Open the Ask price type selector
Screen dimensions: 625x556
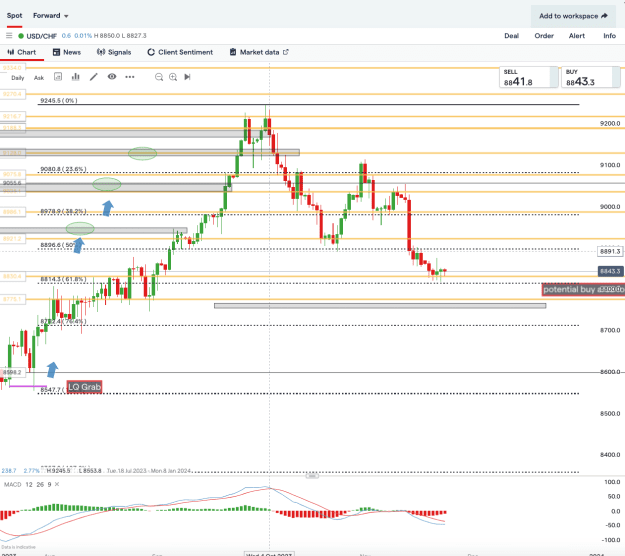coord(39,78)
